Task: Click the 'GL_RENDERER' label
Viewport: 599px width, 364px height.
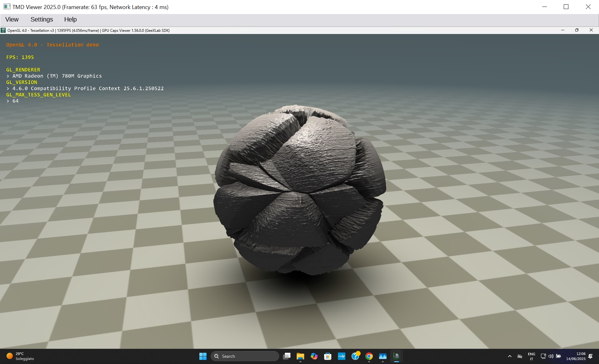Action: (x=23, y=70)
